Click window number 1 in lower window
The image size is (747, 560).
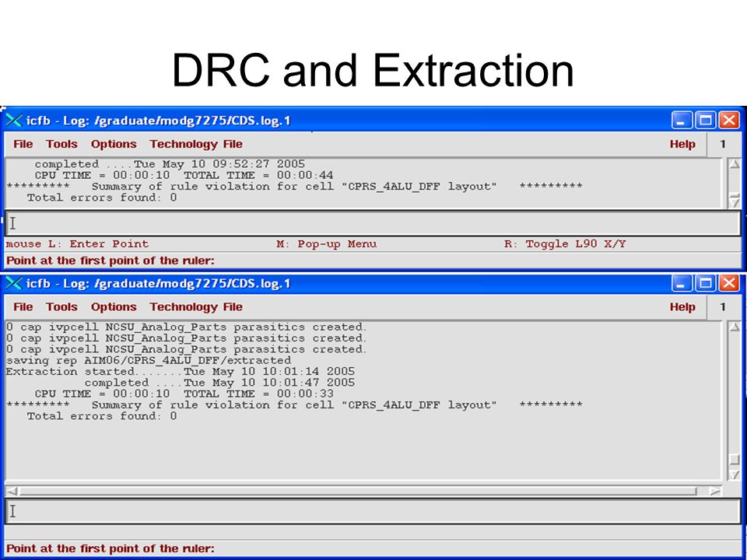tap(723, 307)
